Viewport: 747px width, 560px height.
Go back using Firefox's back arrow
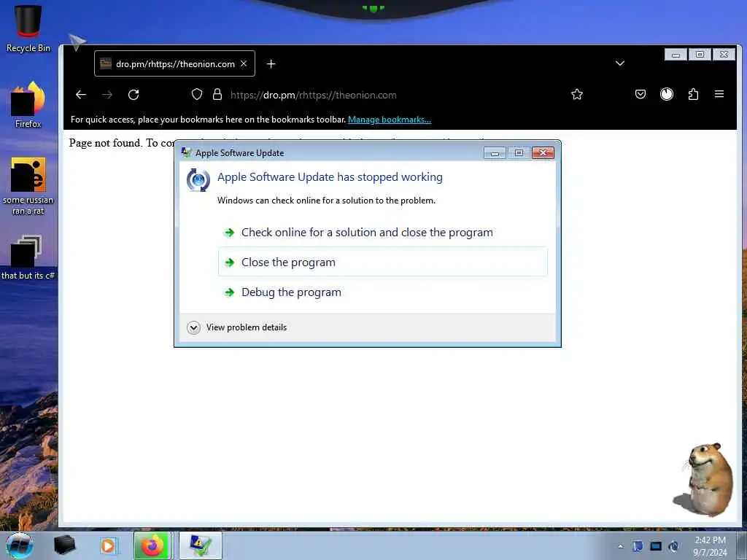click(x=81, y=95)
